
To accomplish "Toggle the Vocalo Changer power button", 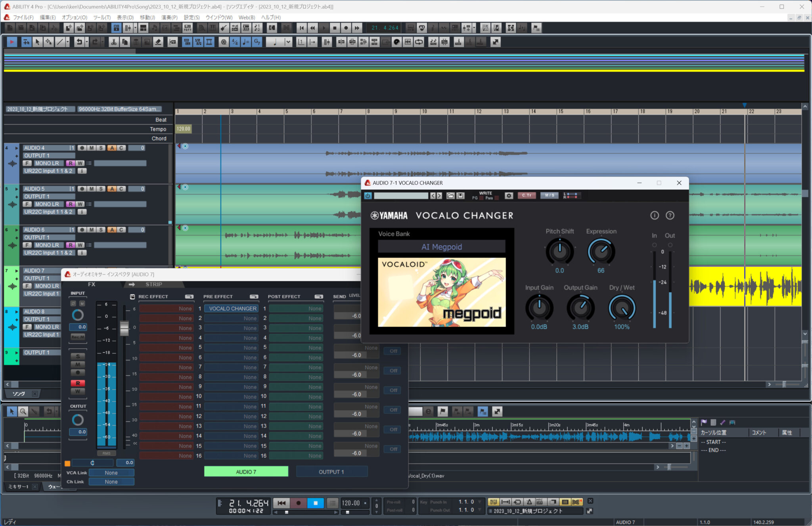I will pos(368,196).
